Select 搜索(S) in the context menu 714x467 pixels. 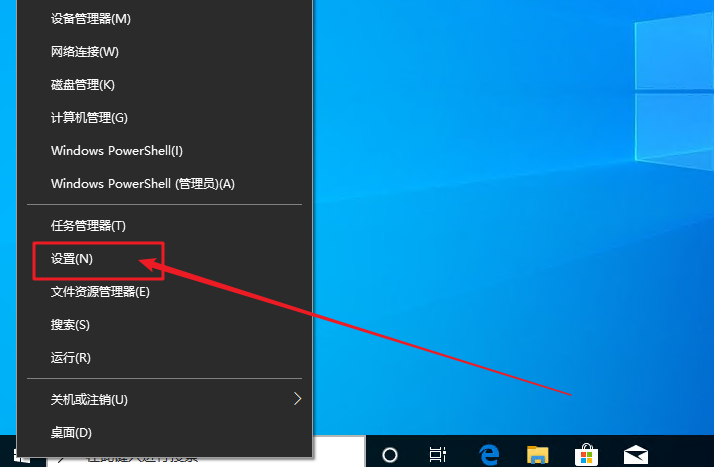coord(70,325)
